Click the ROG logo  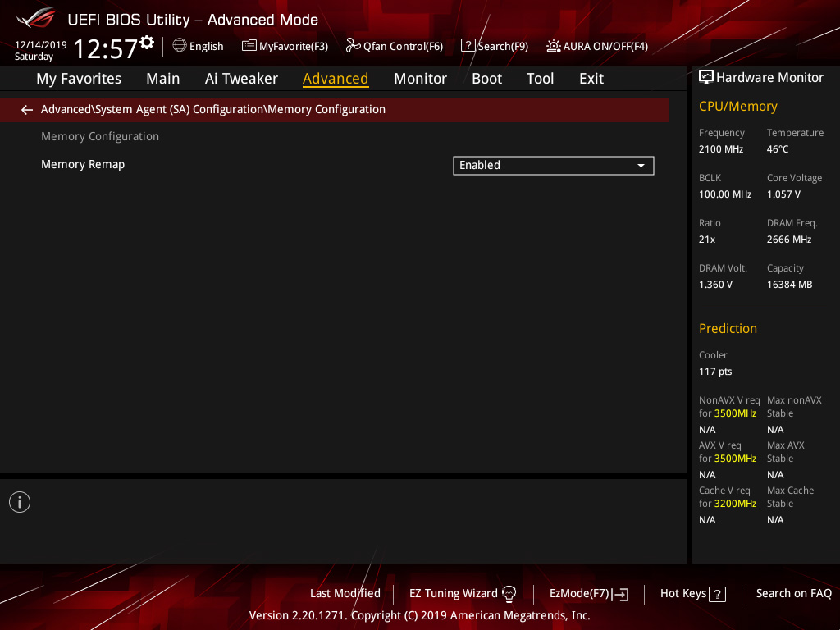36,18
